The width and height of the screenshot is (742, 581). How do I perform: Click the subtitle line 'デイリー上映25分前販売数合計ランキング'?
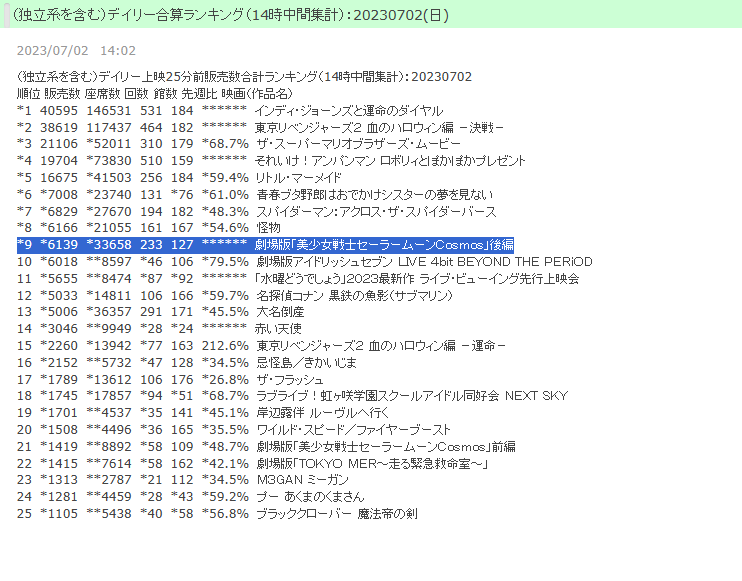[244, 77]
